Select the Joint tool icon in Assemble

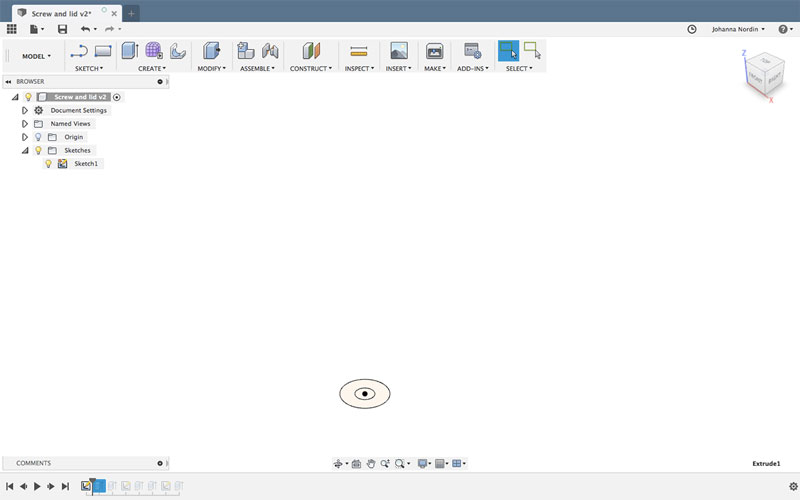pyautogui.click(x=270, y=51)
